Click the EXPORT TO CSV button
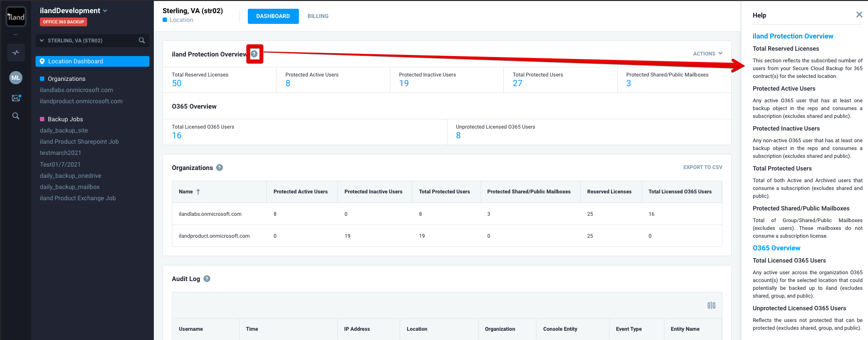 pyautogui.click(x=702, y=167)
